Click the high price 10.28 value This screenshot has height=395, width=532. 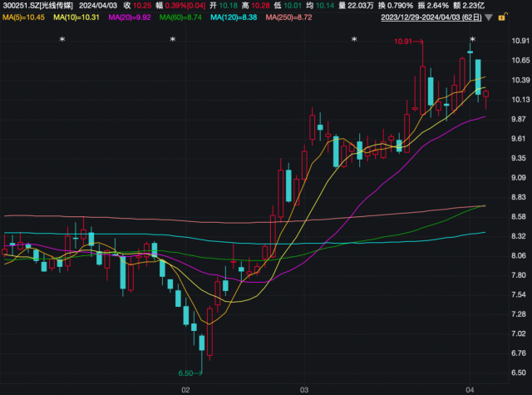pos(260,6)
